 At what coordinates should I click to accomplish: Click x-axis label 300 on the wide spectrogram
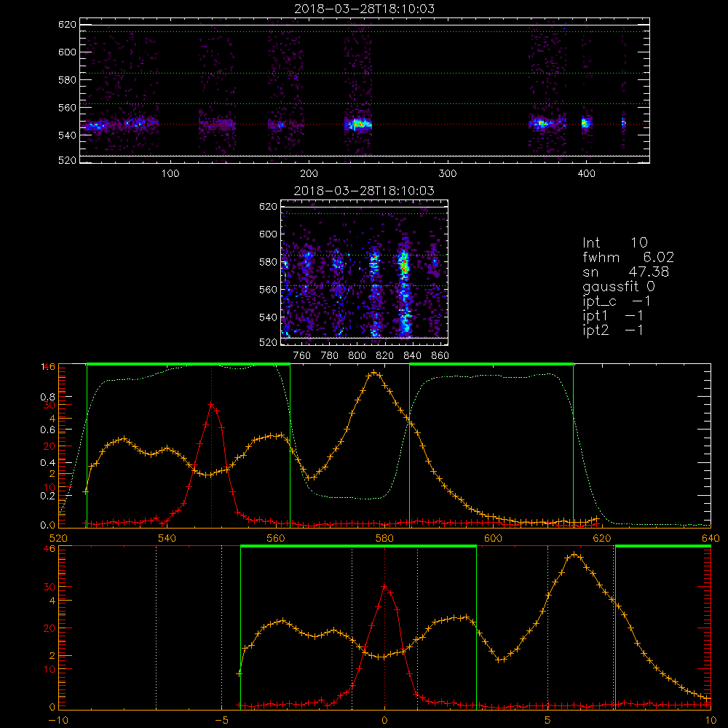click(448, 174)
